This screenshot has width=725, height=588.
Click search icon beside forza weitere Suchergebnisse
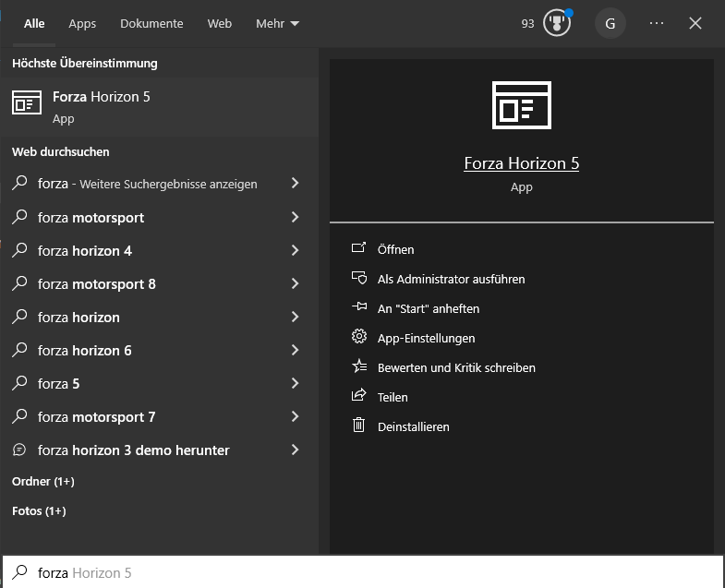click(19, 183)
